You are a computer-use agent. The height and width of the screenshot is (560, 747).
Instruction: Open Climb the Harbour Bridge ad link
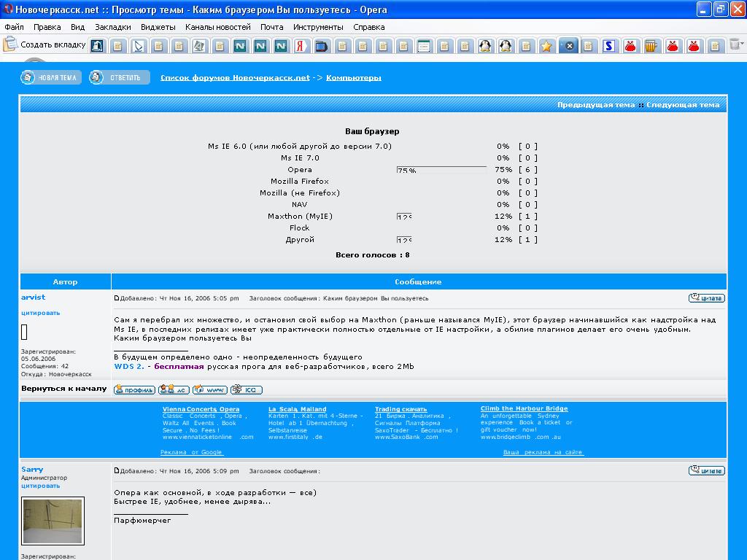pyautogui.click(x=524, y=408)
